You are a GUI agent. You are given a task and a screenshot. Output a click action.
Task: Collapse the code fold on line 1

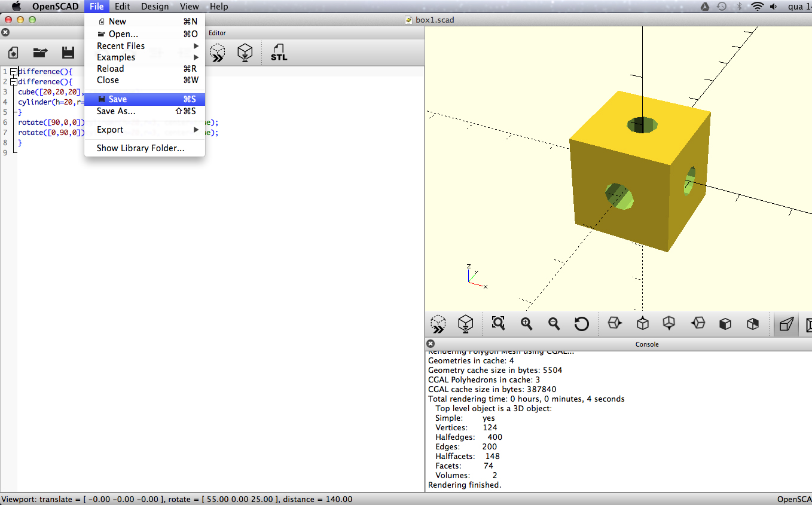pos(13,72)
